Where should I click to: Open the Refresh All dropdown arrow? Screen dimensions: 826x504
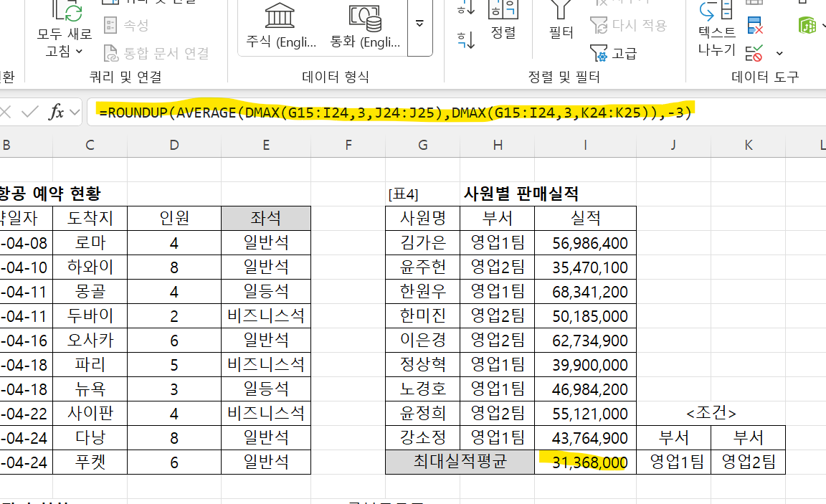(79, 52)
